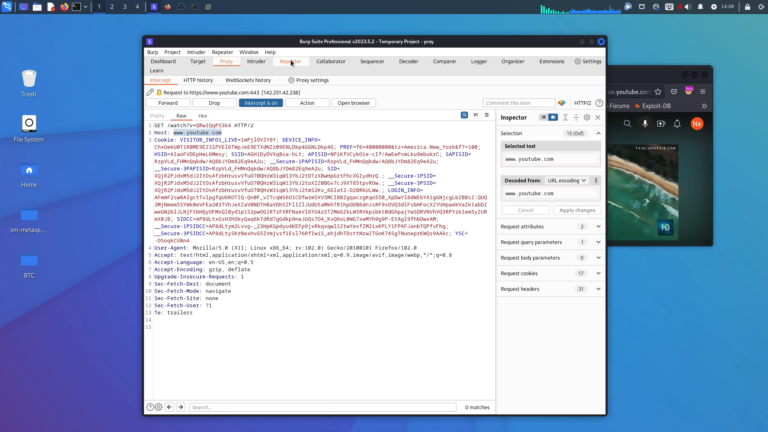Switch to workspace 2 in the panel
Viewport: 768px width, 432px height.
pos(112,7)
